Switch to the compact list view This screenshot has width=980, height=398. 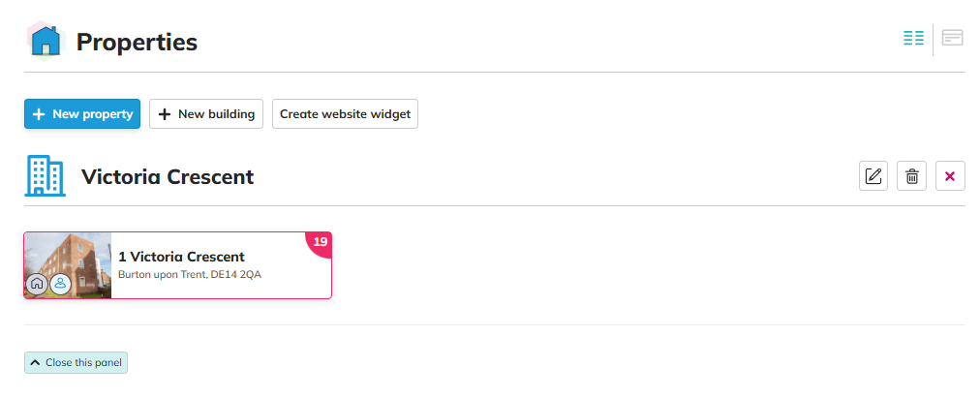click(913, 39)
